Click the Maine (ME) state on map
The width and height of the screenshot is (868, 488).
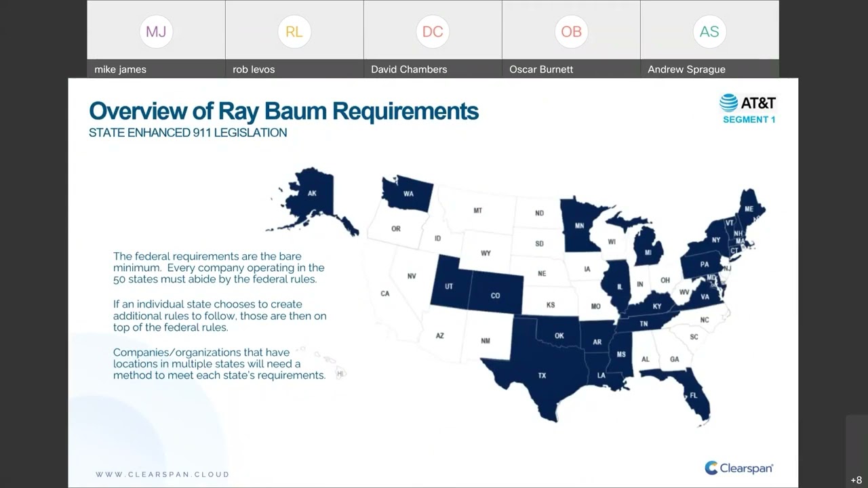(749, 209)
